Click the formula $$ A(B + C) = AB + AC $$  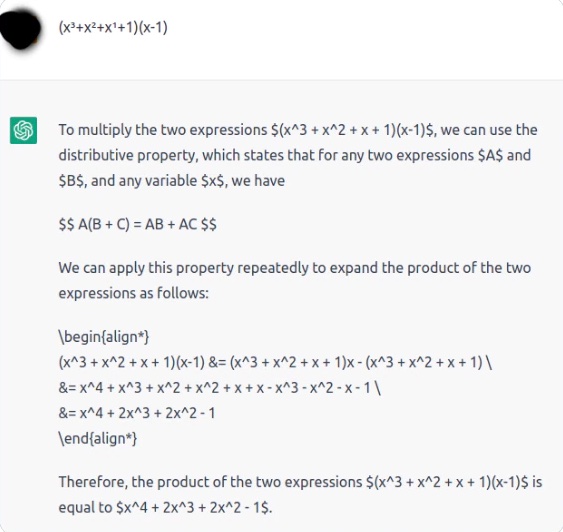pos(138,225)
